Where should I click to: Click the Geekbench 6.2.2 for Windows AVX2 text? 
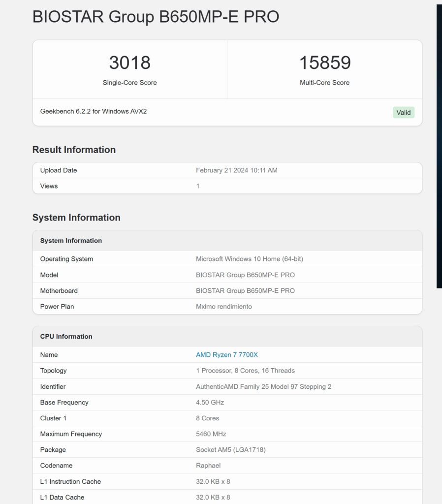coord(93,111)
